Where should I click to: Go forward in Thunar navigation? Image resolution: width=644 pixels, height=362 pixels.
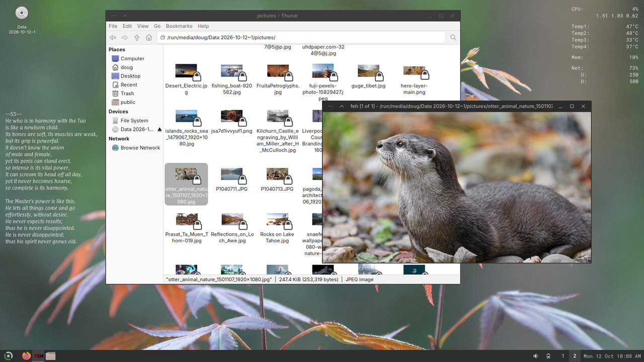click(125, 38)
